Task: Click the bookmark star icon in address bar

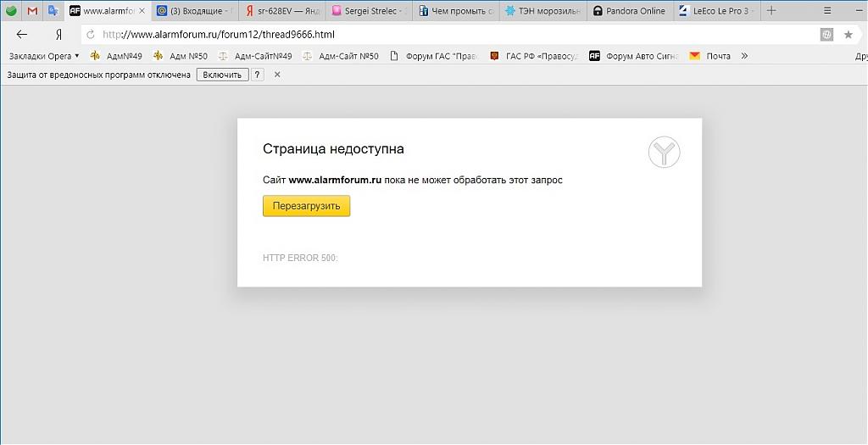Action: (848, 35)
